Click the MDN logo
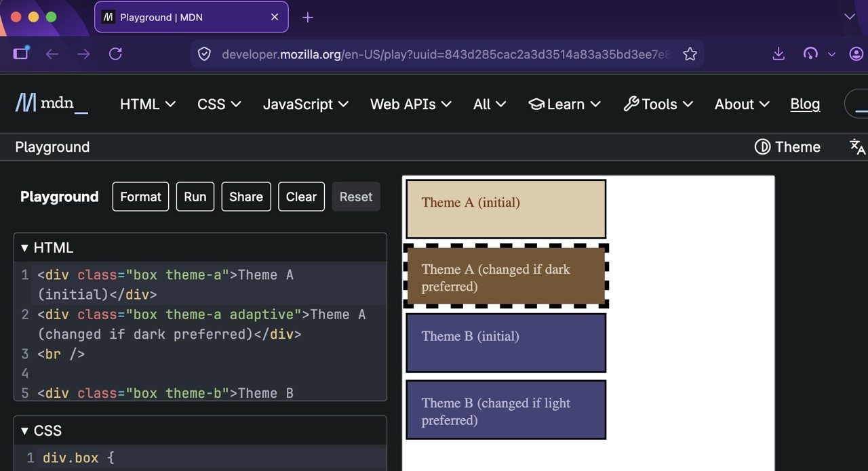 pyautogui.click(x=52, y=104)
